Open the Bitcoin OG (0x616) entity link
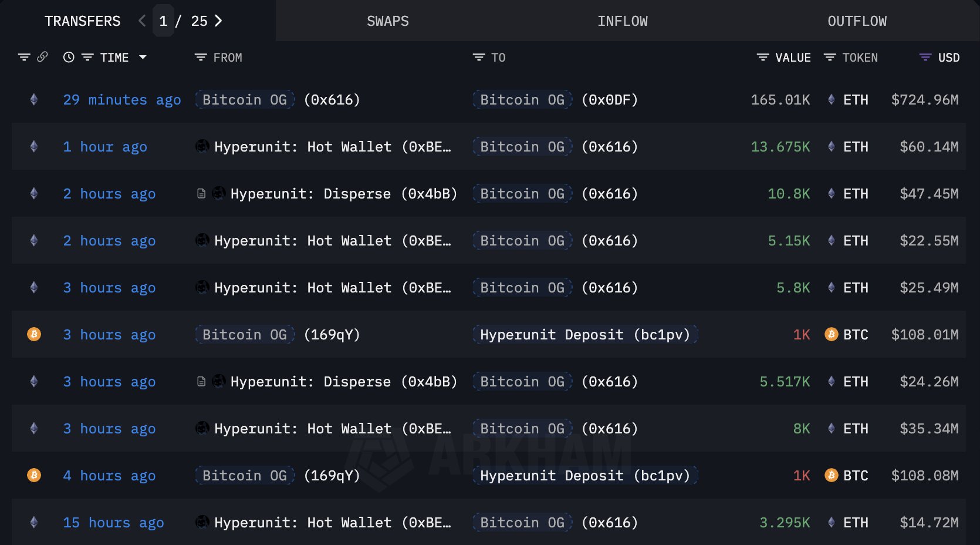Image resolution: width=980 pixels, height=545 pixels. [522, 147]
